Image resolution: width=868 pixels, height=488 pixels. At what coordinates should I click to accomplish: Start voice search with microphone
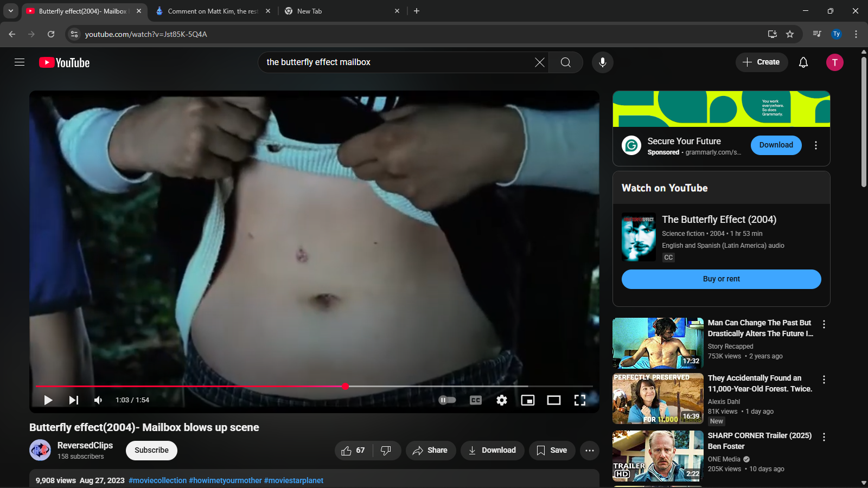(x=603, y=62)
